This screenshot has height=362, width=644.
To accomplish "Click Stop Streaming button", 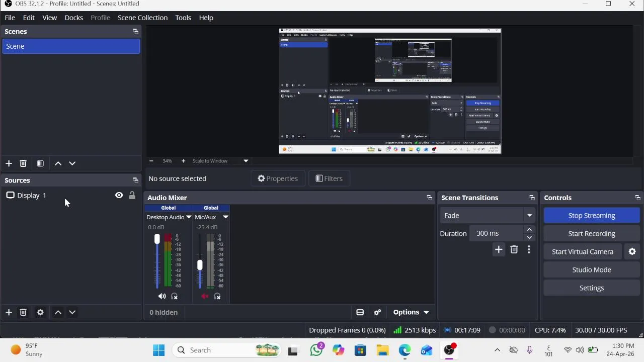I will pos(592,216).
